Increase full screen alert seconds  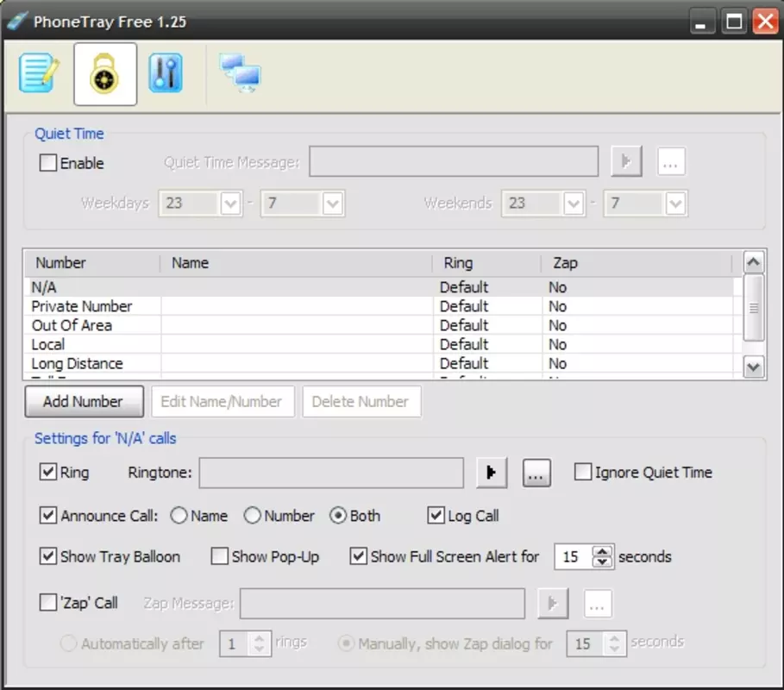coord(603,551)
